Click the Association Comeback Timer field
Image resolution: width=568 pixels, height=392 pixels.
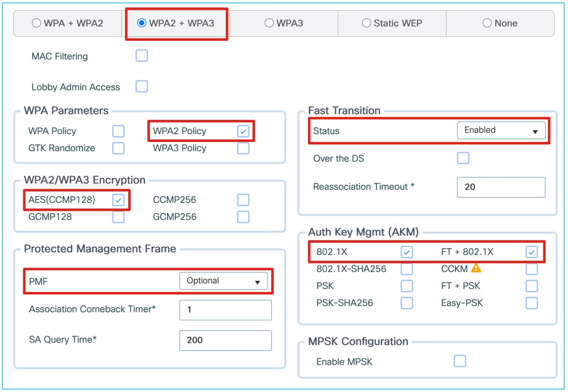coord(225,310)
